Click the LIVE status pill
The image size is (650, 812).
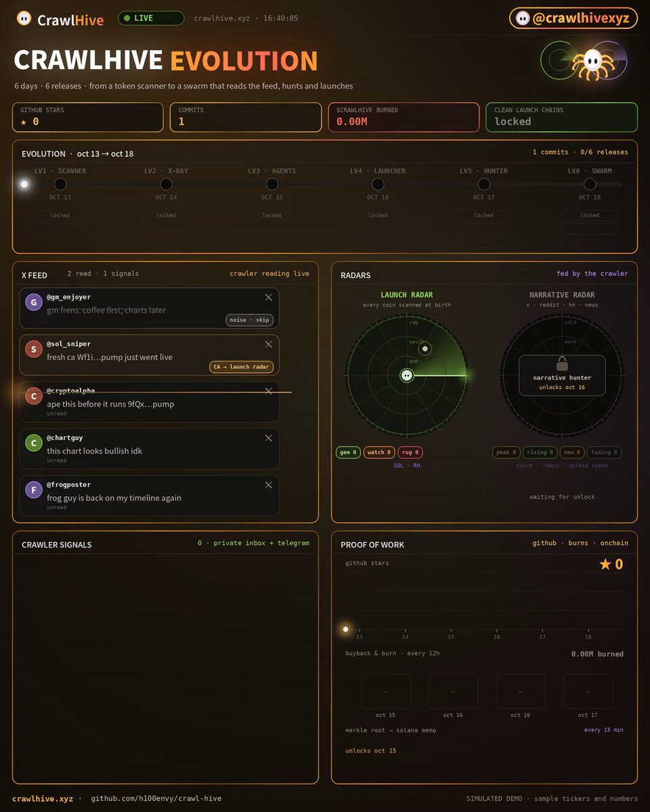click(x=151, y=18)
